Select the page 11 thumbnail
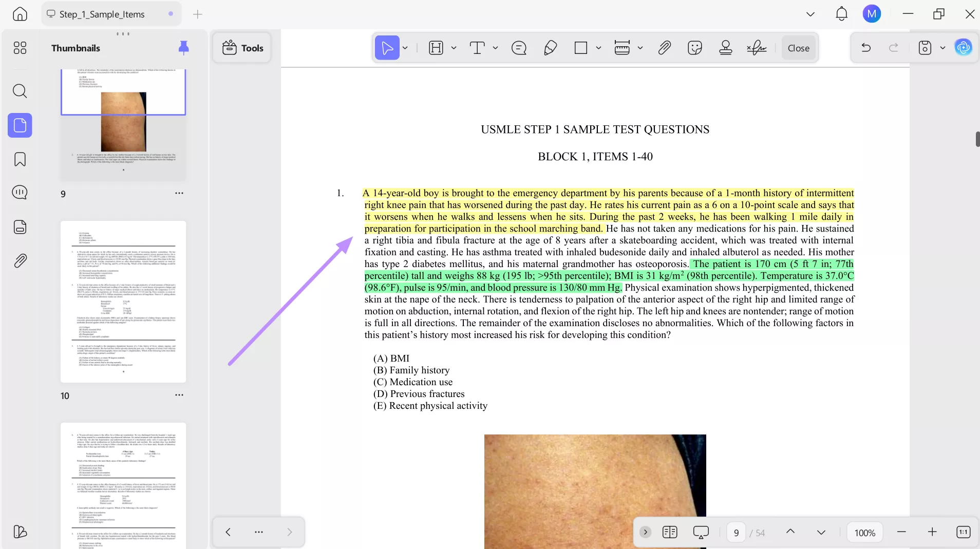This screenshot has width=980, height=549. point(123,485)
